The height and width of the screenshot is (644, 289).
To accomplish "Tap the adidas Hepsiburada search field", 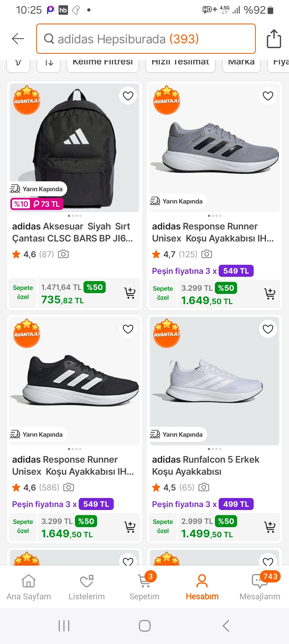I will 146,39.
